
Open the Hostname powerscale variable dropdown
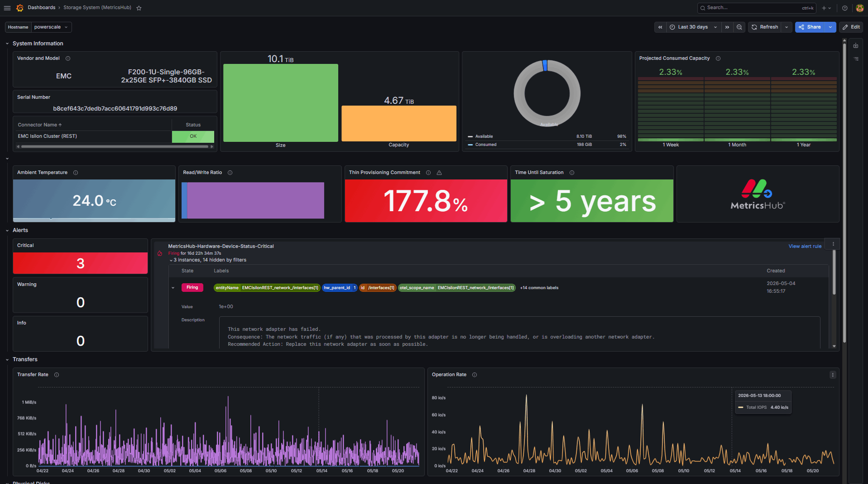pyautogui.click(x=51, y=27)
